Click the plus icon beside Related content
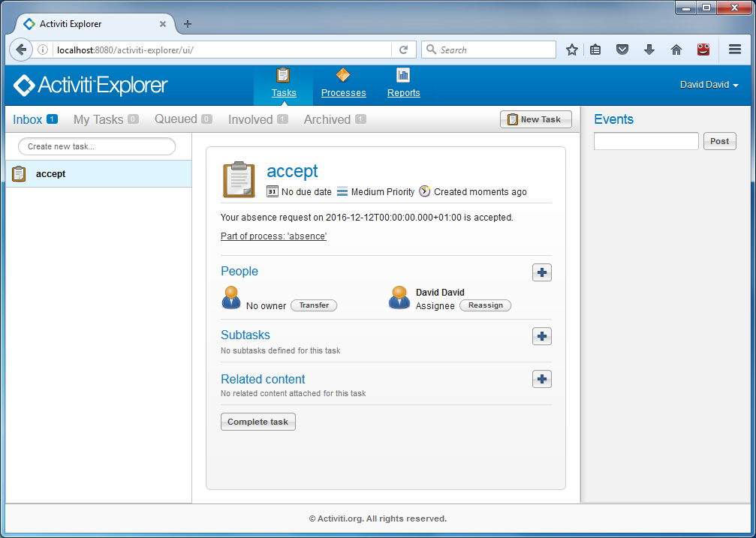The height and width of the screenshot is (538, 756). point(542,379)
